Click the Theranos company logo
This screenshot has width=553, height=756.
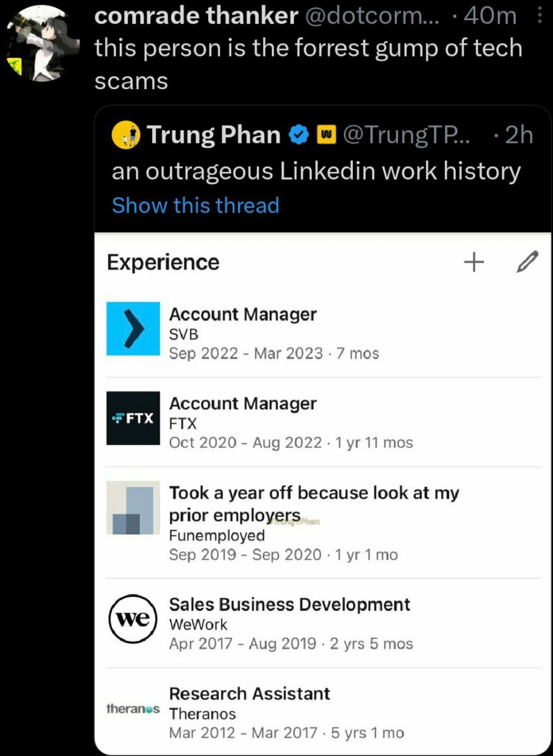point(133,708)
